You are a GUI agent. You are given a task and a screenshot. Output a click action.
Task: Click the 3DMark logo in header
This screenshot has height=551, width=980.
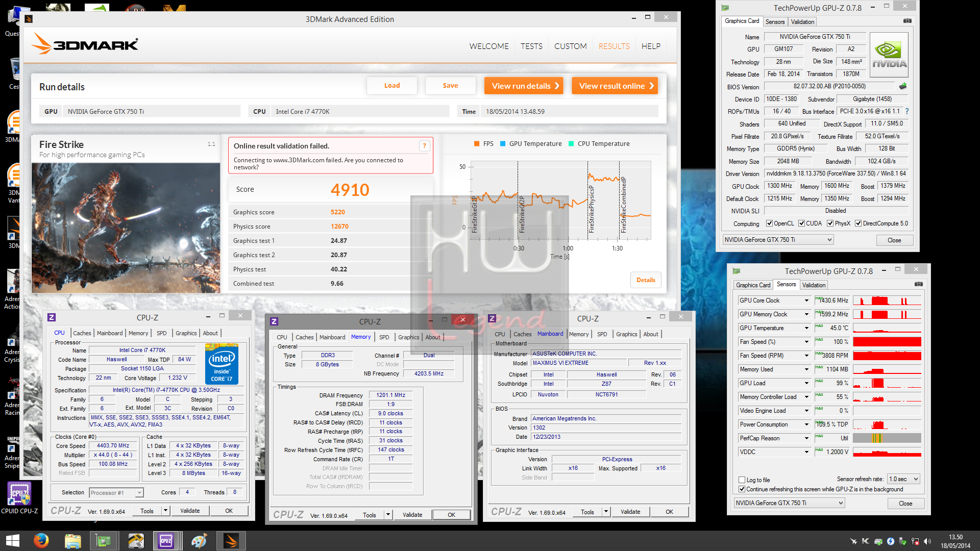tap(85, 44)
